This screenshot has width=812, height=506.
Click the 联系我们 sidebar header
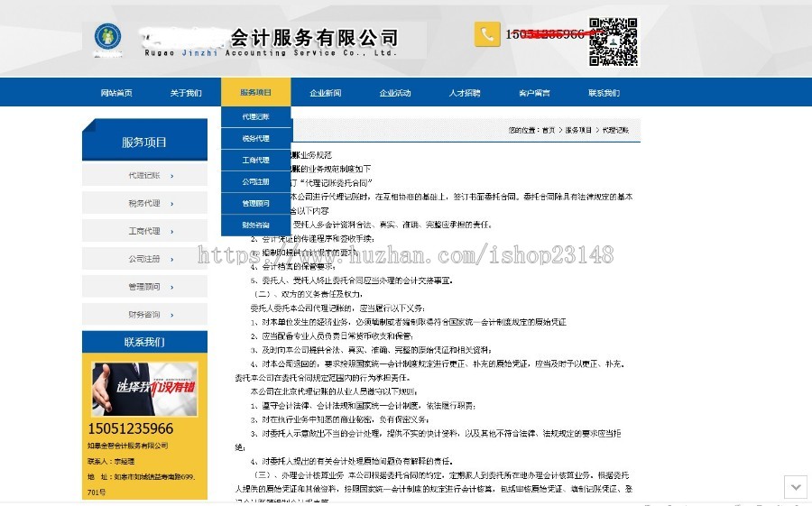click(144, 342)
